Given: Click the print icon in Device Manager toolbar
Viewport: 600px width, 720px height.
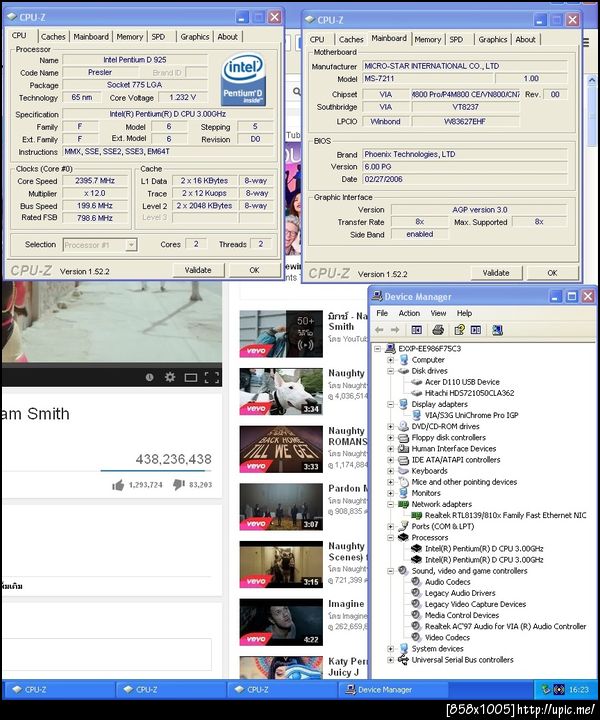Looking at the screenshot, I should click(x=438, y=330).
